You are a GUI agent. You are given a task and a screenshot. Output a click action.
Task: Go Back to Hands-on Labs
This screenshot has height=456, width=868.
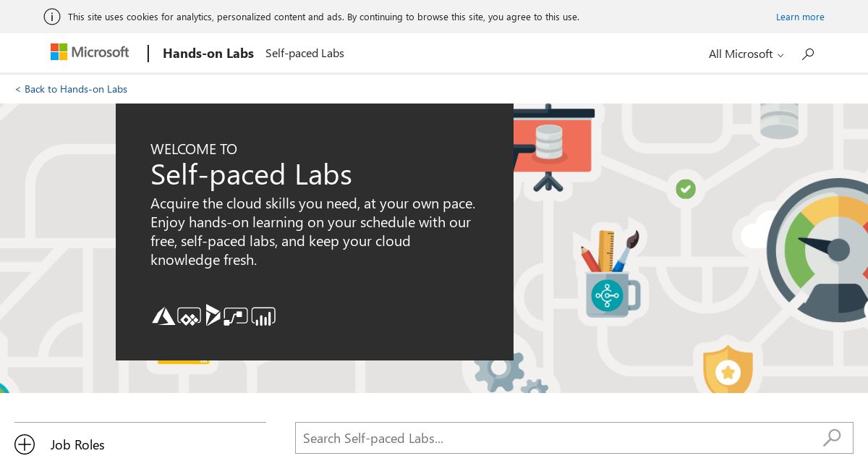[x=71, y=89]
